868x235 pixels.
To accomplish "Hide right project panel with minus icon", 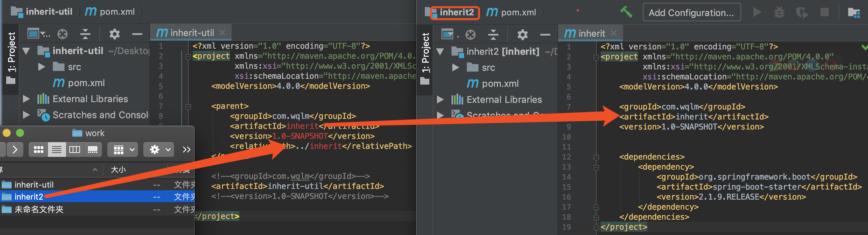I will coord(545,34).
